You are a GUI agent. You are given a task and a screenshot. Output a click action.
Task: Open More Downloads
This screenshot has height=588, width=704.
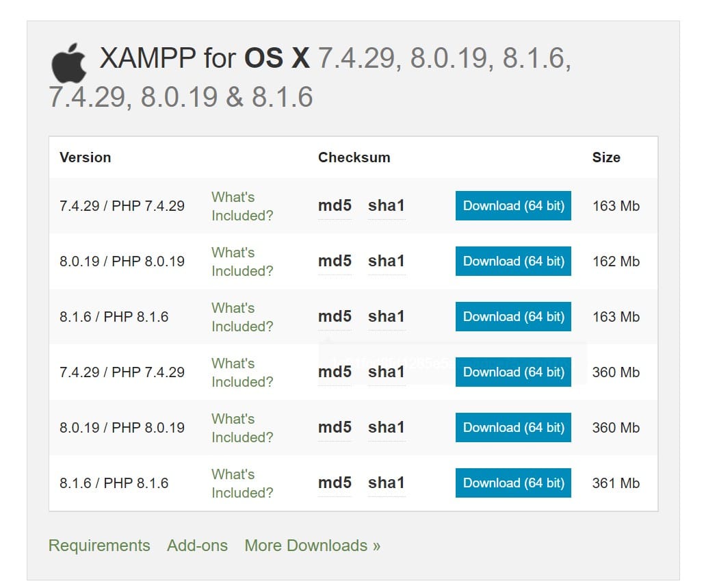pos(312,546)
